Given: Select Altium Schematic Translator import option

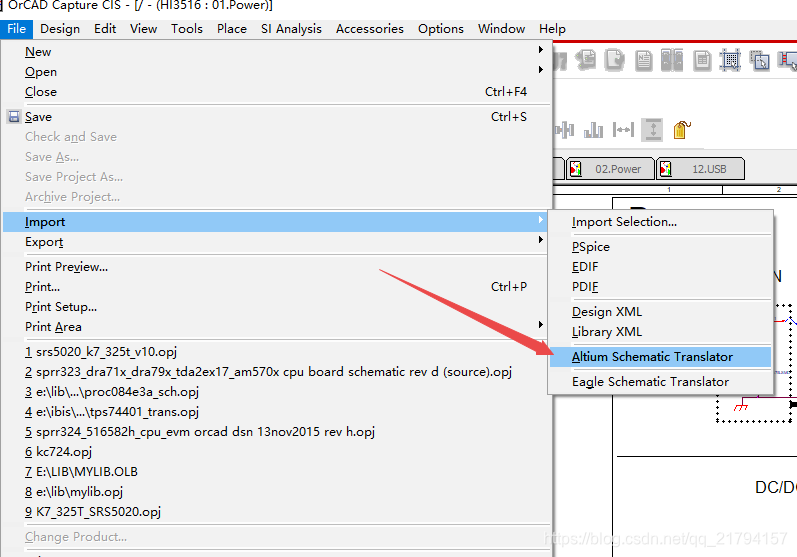Looking at the screenshot, I should 660,357.
